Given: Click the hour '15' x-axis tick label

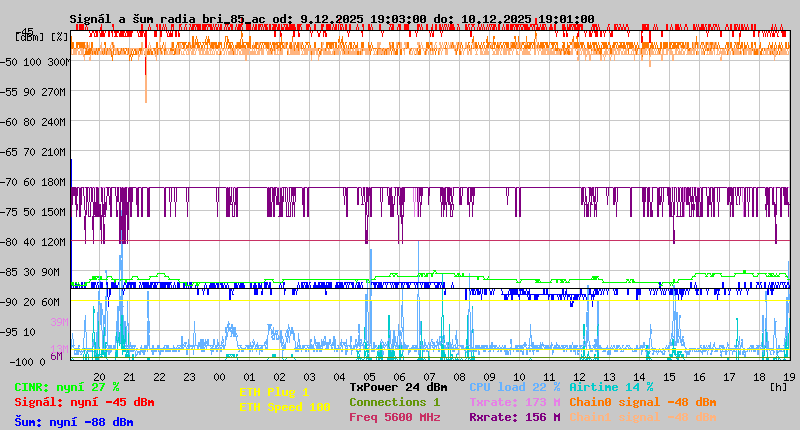Looking at the screenshot, I should point(669,377).
